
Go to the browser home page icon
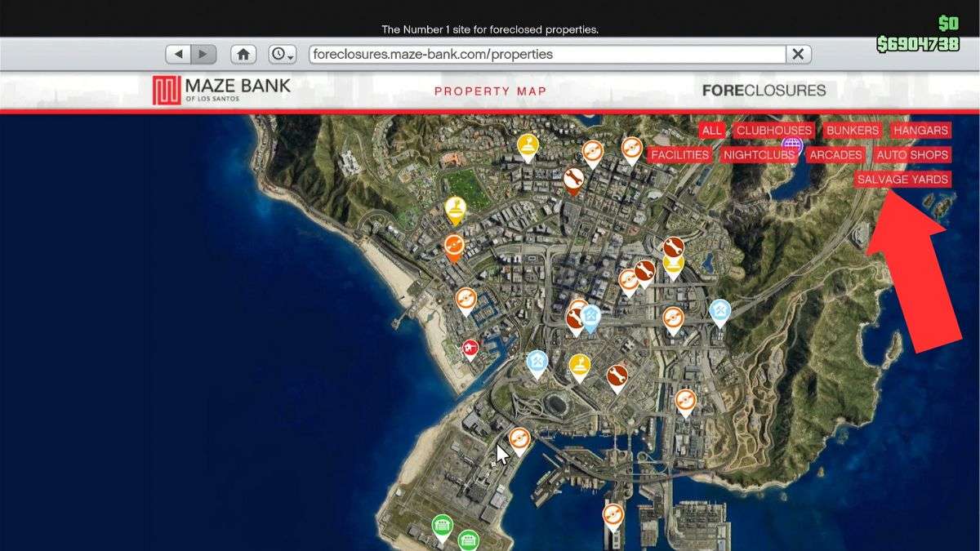tap(243, 54)
